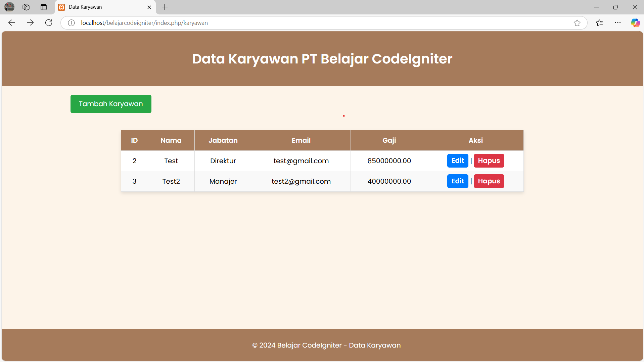Click the email test@gmail.com
Screen dimensions: 644x362
301,161
